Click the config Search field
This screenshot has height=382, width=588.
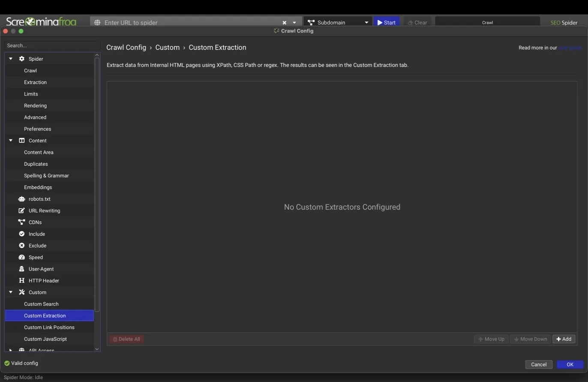52,45
